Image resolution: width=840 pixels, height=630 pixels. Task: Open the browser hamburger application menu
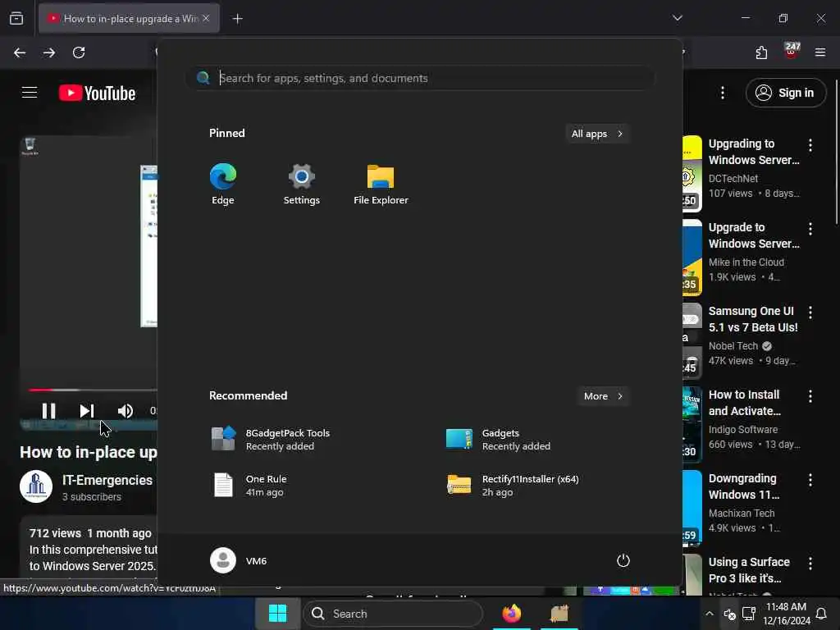[820, 52]
